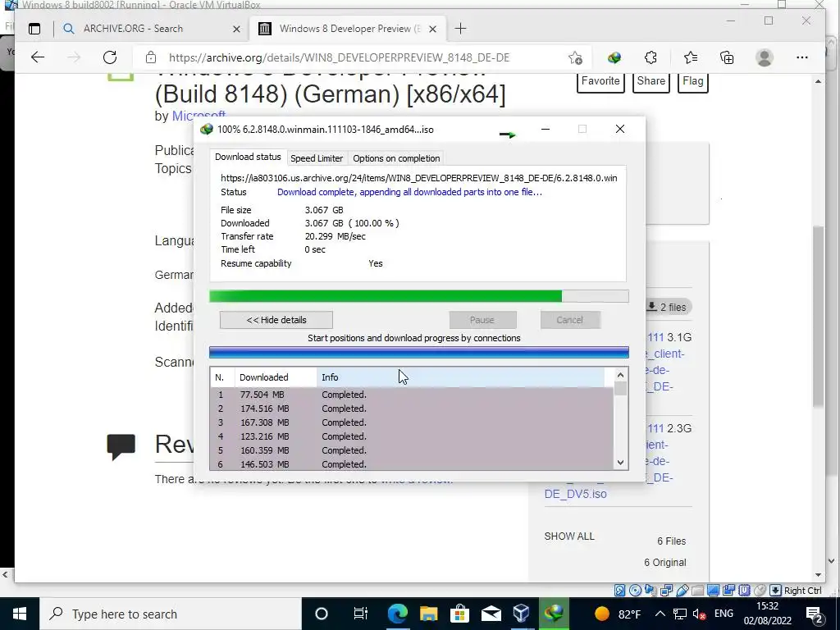Open the Collections icon in Edge

pyautogui.click(x=727, y=57)
